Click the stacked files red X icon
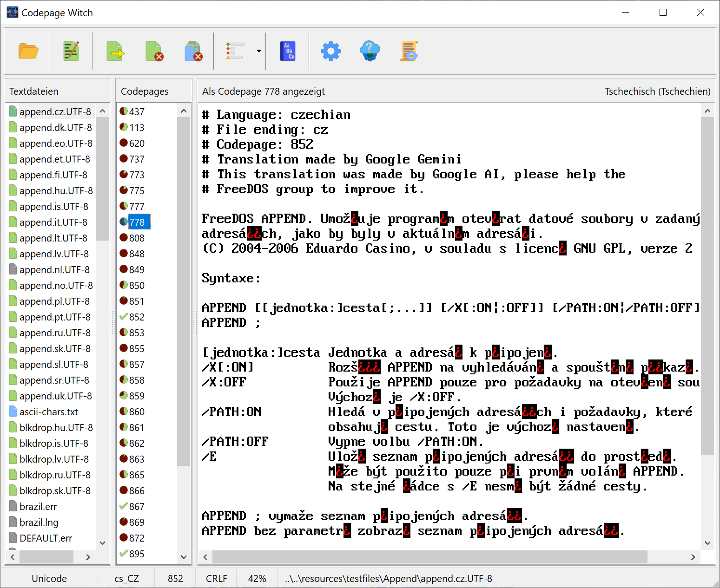720x588 pixels. pyautogui.click(x=193, y=51)
